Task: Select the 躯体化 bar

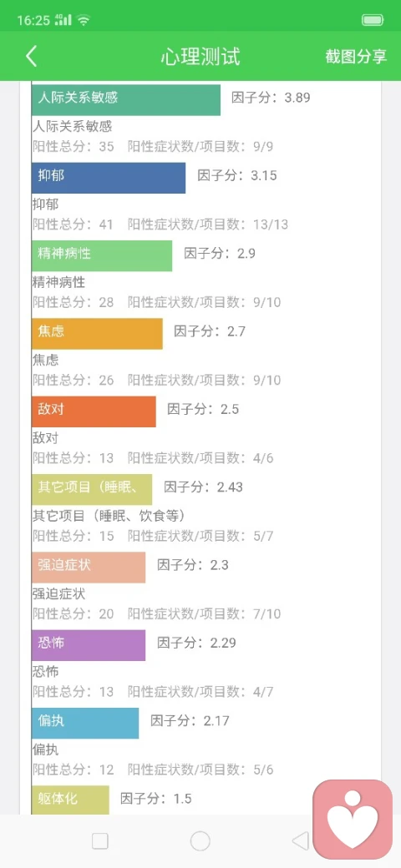Action: click(x=70, y=800)
